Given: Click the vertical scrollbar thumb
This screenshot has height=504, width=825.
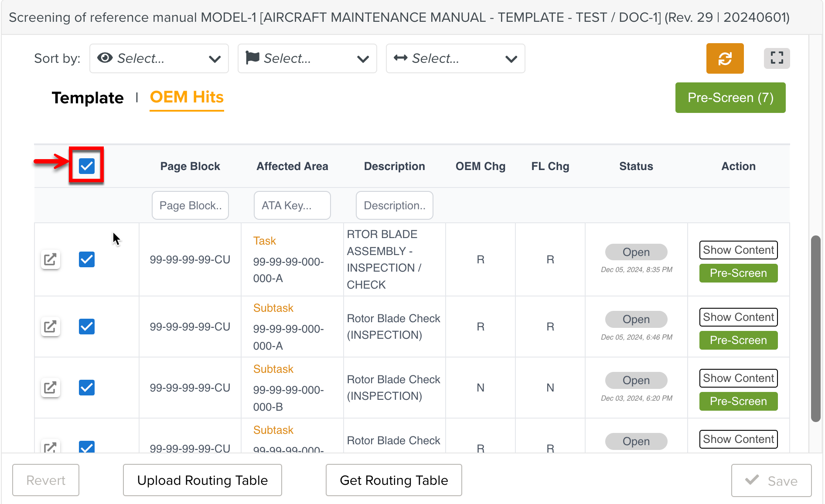Looking at the screenshot, I should pyautogui.click(x=815, y=329).
